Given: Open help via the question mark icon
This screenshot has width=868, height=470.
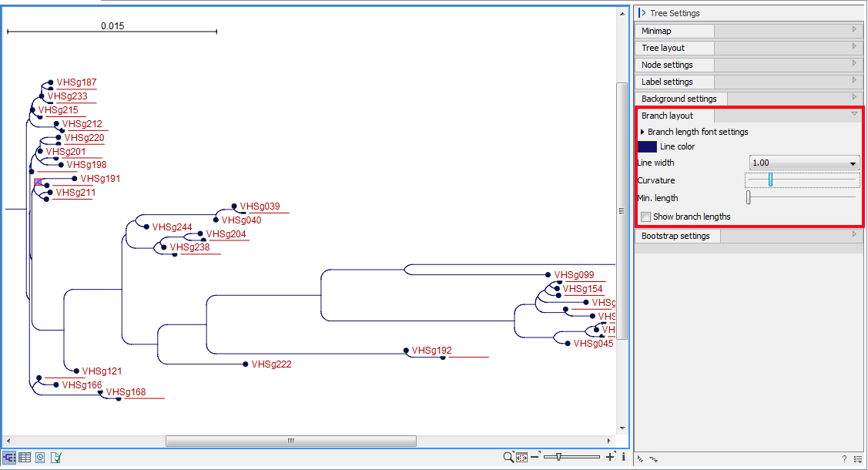Looking at the screenshot, I should 844,459.
